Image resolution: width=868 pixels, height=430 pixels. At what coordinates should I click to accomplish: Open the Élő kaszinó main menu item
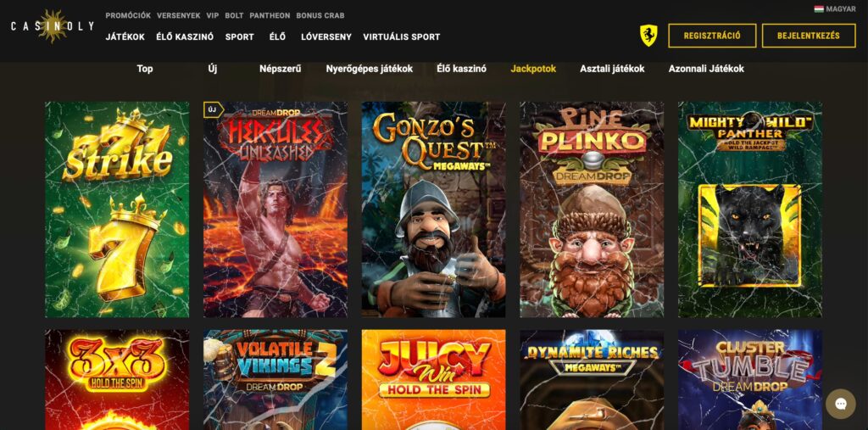tap(184, 37)
